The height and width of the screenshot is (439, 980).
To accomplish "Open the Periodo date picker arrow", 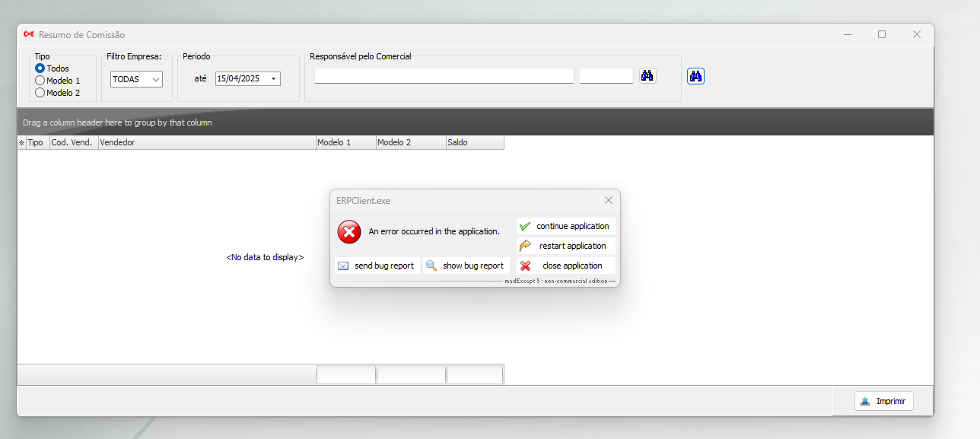I will coord(273,78).
